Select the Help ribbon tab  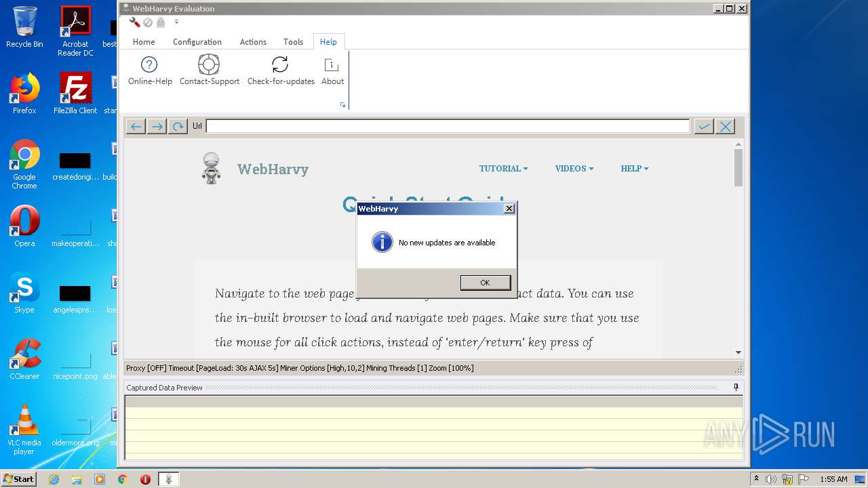coord(328,41)
